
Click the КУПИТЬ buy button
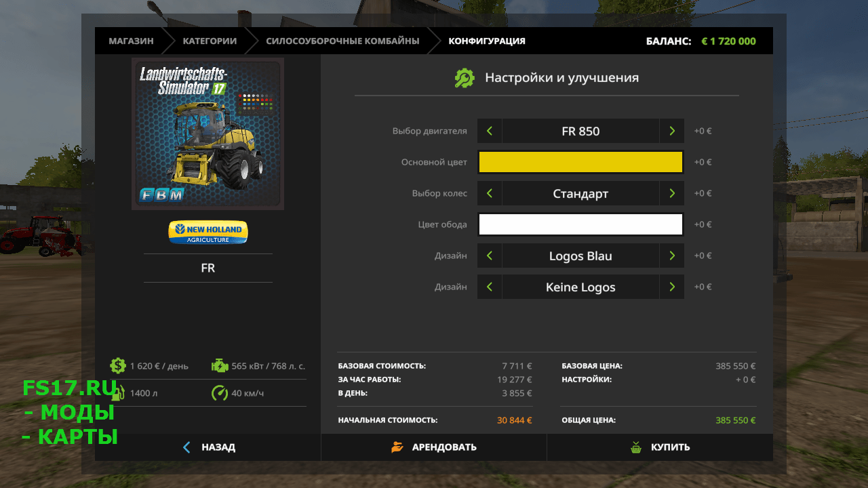tap(660, 447)
